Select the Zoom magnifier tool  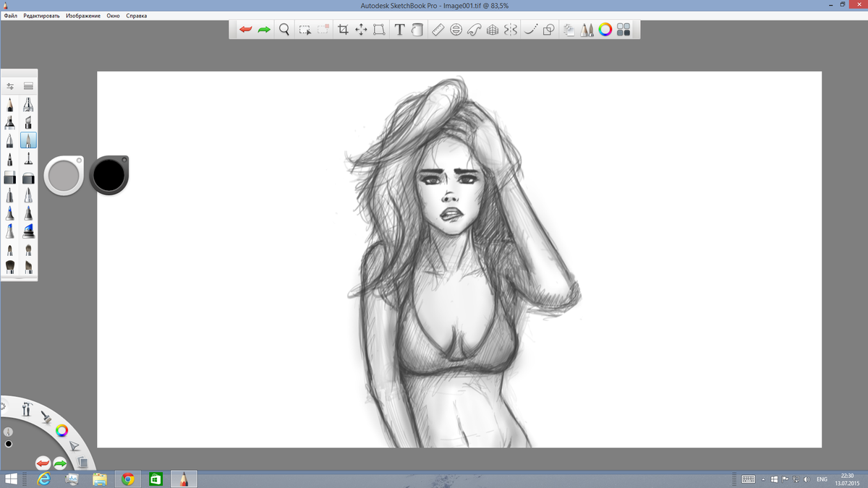pyautogui.click(x=284, y=30)
